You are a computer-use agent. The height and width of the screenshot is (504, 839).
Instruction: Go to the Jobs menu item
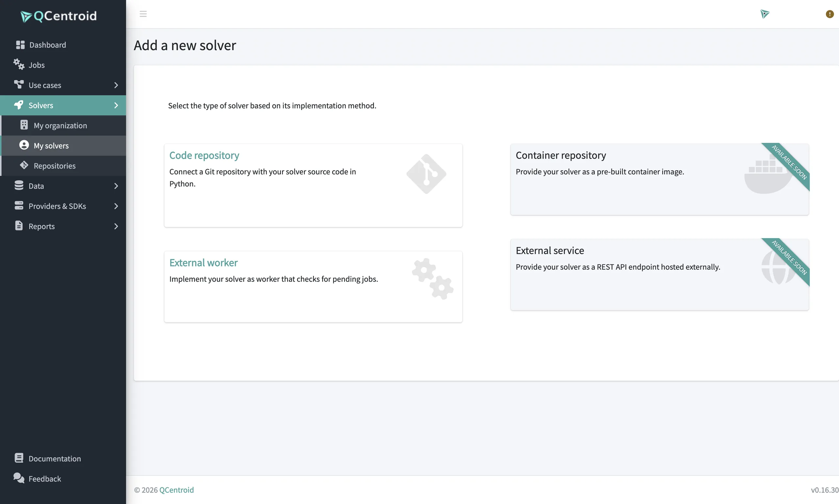pos(63,65)
